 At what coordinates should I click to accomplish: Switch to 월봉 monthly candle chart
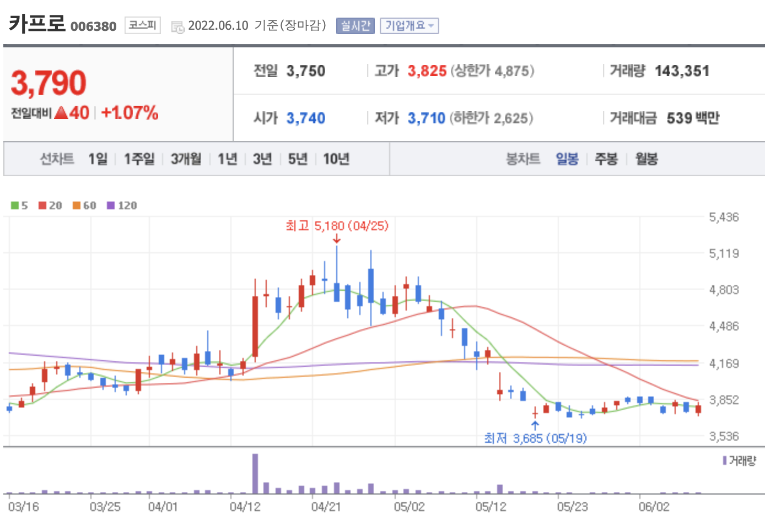(647, 159)
